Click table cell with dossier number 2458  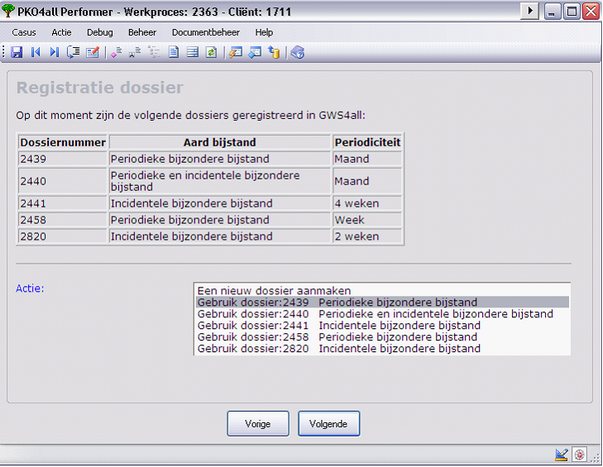63,220
